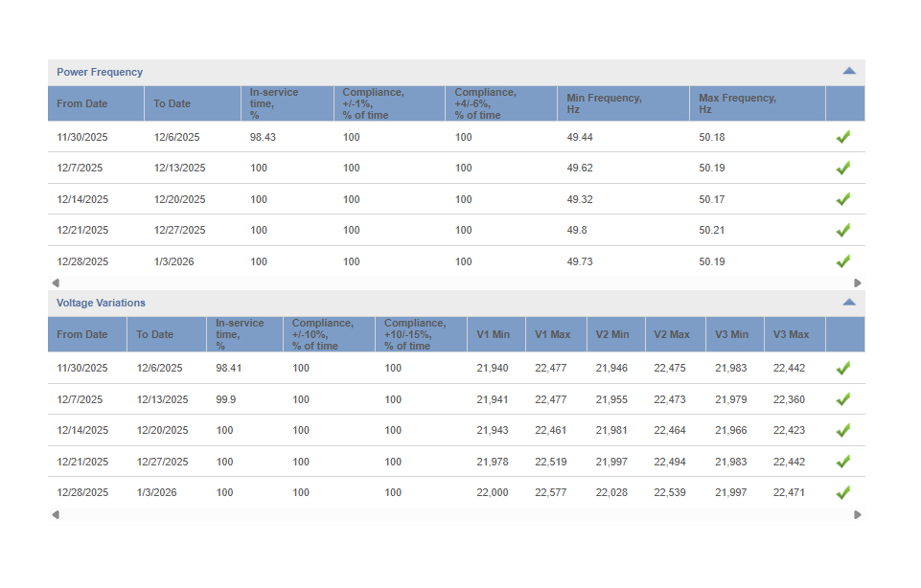Image resolution: width=921 pixels, height=588 pixels.
Task: Click the V3 Max column header
Action: coord(794,334)
